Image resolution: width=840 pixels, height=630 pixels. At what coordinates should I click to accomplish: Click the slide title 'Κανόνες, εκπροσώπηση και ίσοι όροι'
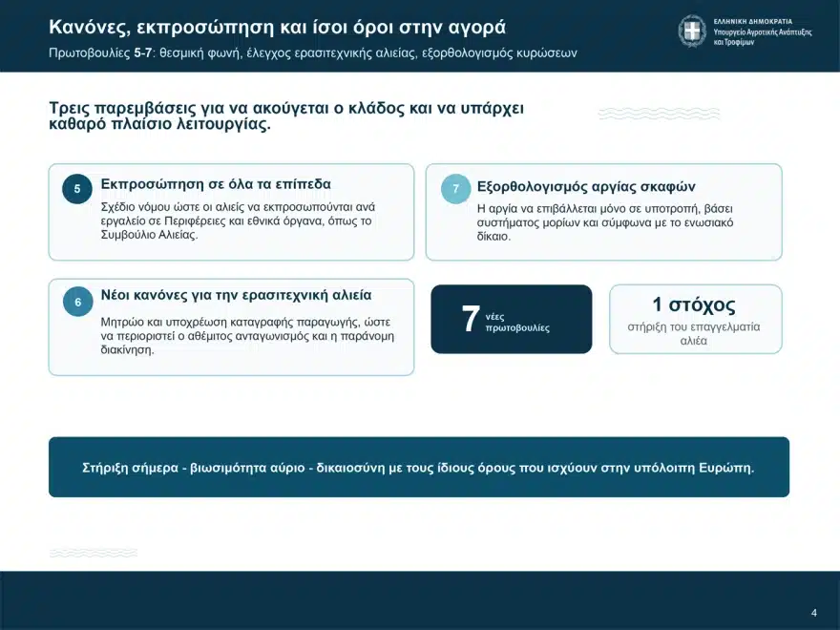(x=277, y=27)
